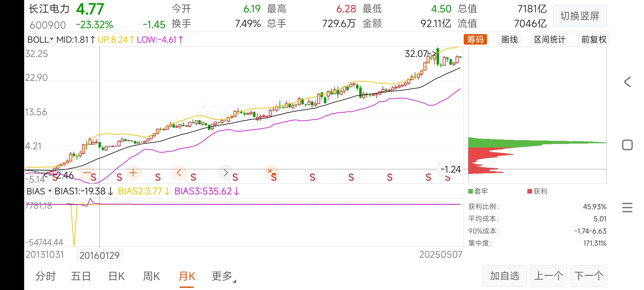Tap the red 获利 legend swatch
The image size is (644, 290).
(x=530, y=191)
